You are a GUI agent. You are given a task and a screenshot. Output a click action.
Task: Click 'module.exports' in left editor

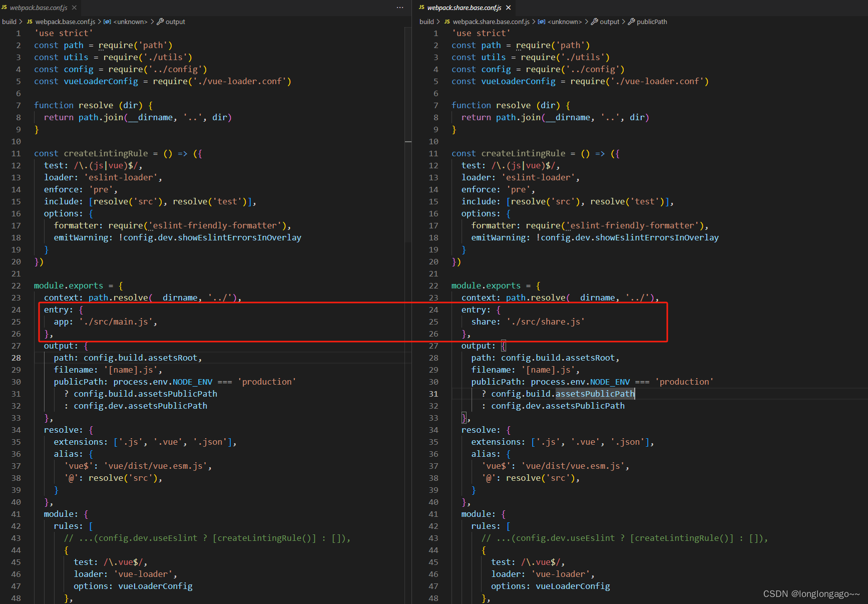(x=69, y=285)
